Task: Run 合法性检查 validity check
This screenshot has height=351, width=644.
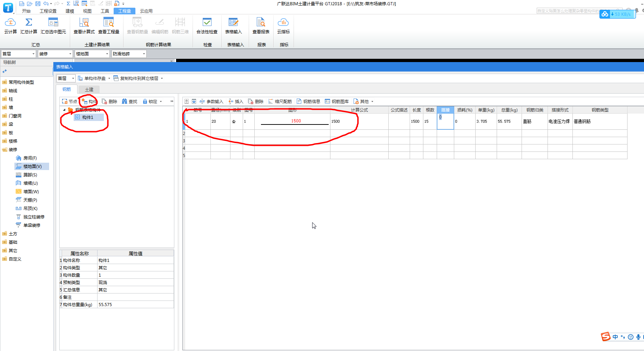Action: 207,26
